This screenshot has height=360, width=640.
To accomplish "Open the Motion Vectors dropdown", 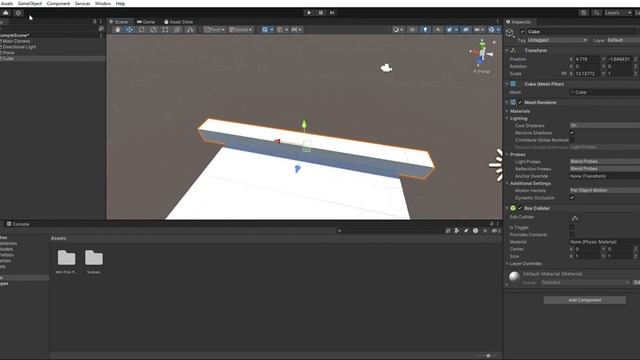I will click(x=604, y=190).
